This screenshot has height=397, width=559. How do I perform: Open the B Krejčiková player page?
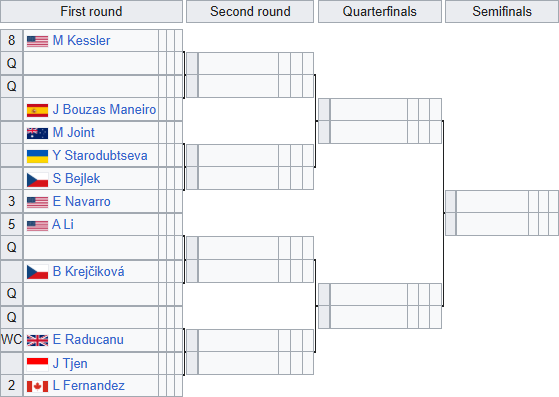tap(88, 272)
